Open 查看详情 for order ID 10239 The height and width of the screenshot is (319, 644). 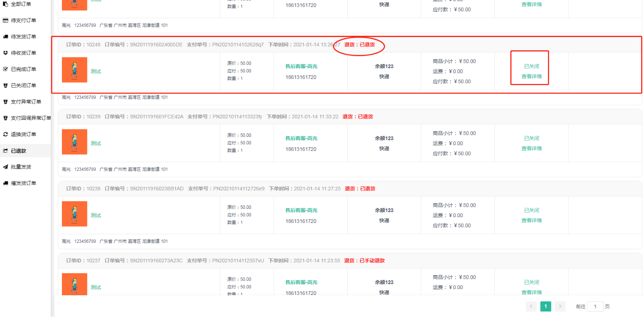coord(531,148)
